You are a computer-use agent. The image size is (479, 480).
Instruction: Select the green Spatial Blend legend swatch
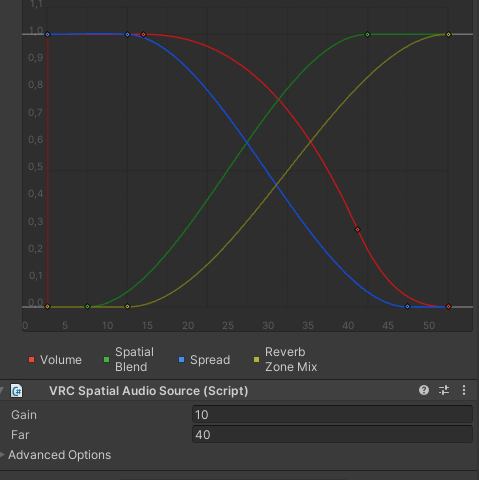(x=107, y=360)
